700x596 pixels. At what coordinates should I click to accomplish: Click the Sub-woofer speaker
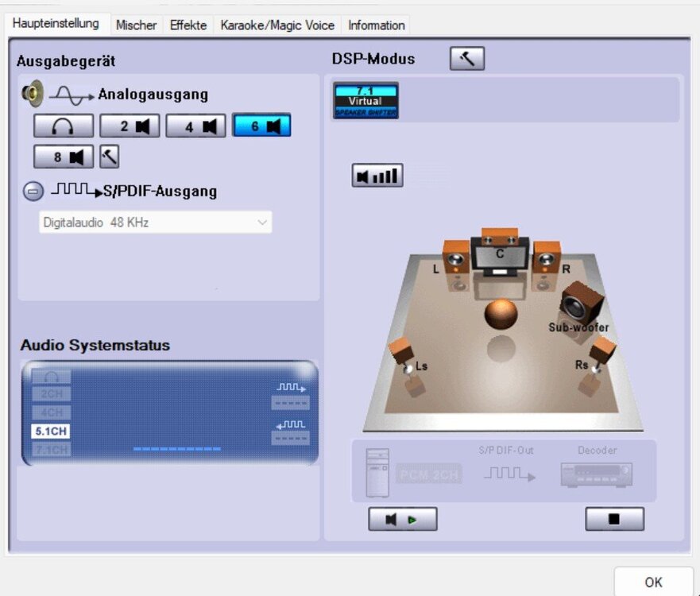582,304
